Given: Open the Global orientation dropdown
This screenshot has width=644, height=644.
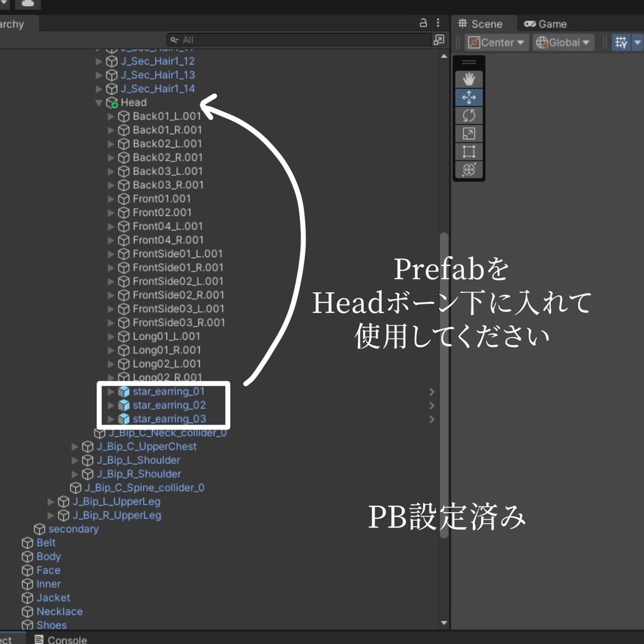Looking at the screenshot, I should (x=562, y=42).
